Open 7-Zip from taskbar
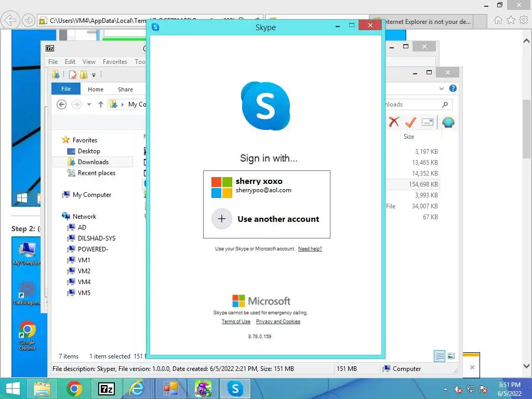532x399 pixels. click(106, 389)
